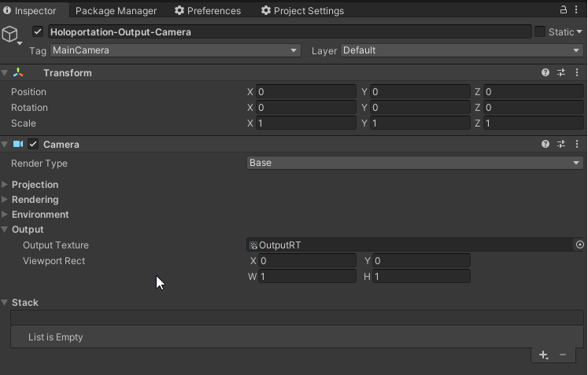Screen dimensions: 588x375
Task: Open the Tag MainCamera dropdown
Action: [176, 50]
